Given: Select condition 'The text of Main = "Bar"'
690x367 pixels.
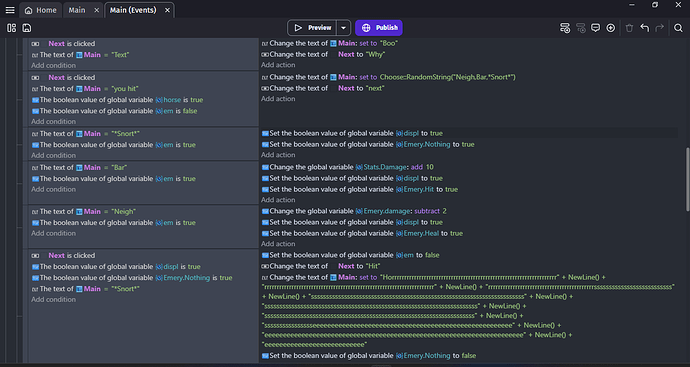Looking at the screenshot, I should click(79, 167).
